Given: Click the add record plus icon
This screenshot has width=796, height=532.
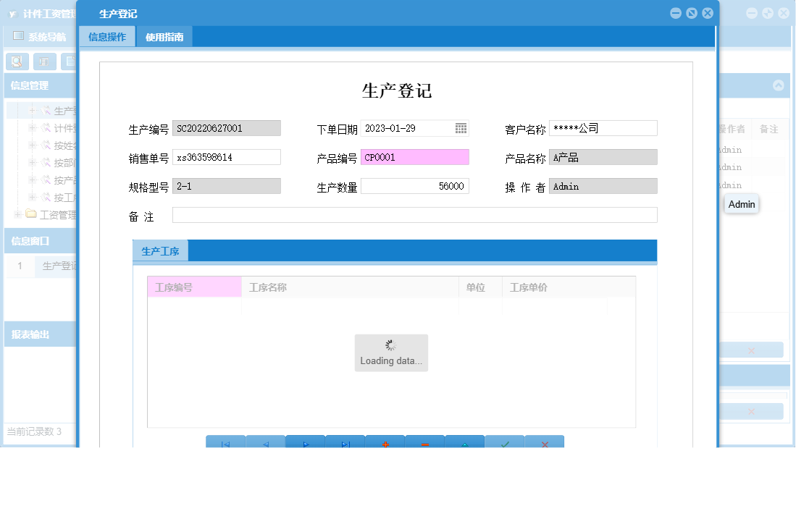Looking at the screenshot, I should (385, 443).
